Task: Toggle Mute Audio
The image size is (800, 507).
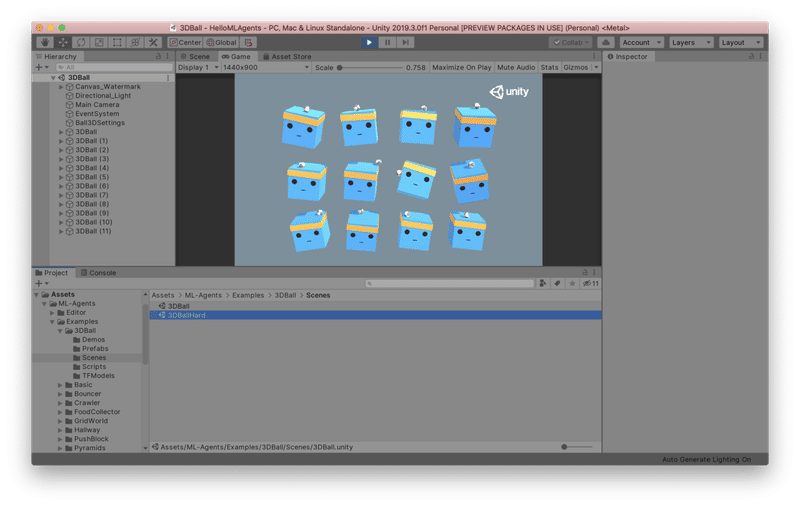Action: 516,67
